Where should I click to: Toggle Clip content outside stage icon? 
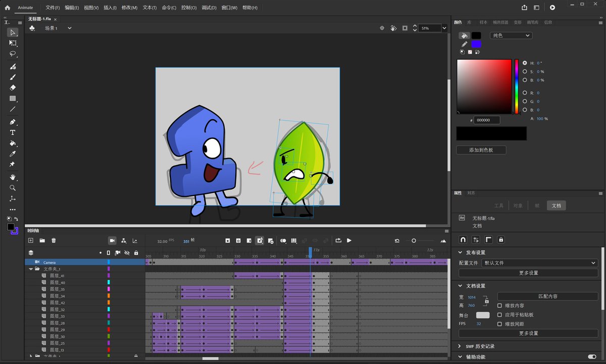click(405, 28)
